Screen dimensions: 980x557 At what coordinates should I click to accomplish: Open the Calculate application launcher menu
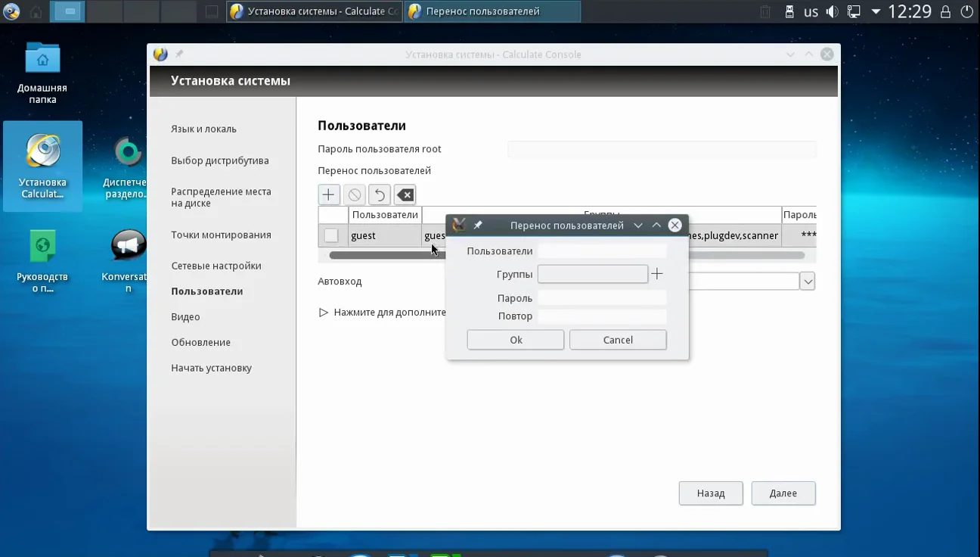(11, 11)
